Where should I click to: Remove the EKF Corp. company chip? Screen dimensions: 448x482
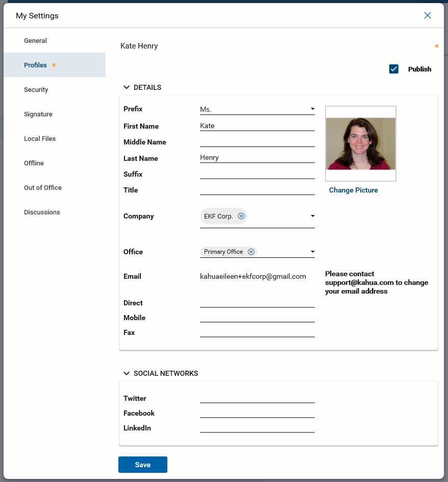(241, 216)
